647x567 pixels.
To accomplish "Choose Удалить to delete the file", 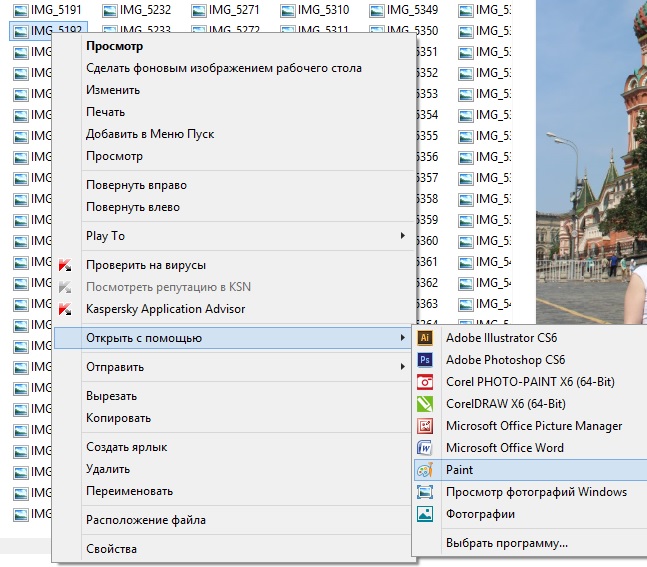I will (x=108, y=469).
